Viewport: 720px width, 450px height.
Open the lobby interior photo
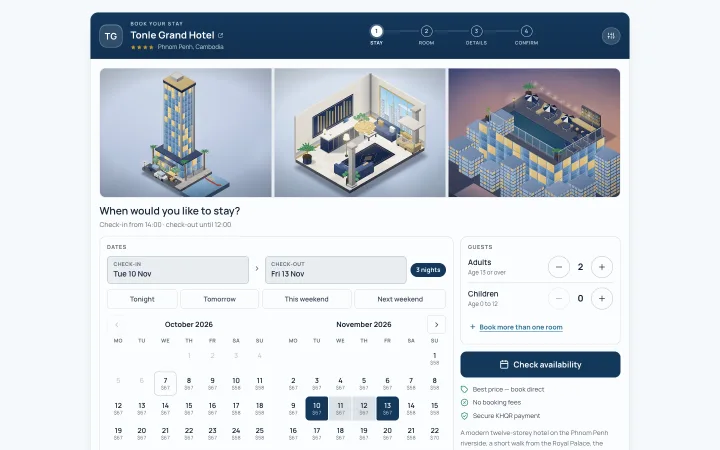coord(360,133)
